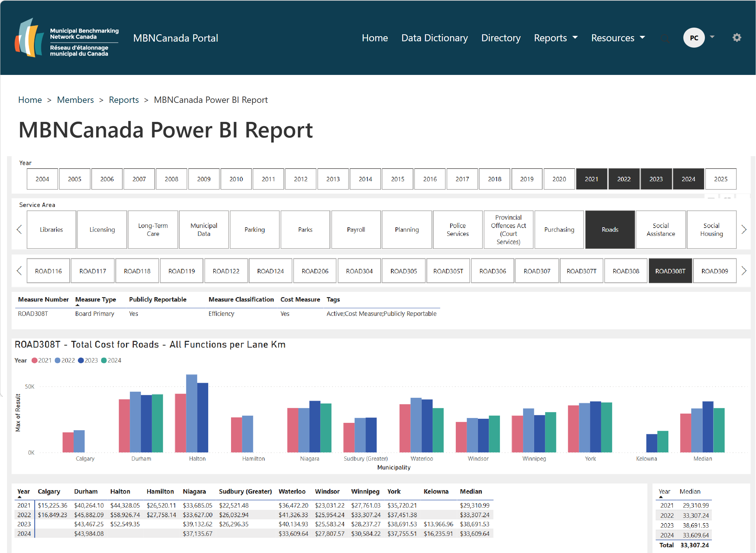Deselect year 2023 in Year slicer
756x553 pixels.
tap(656, 179)
